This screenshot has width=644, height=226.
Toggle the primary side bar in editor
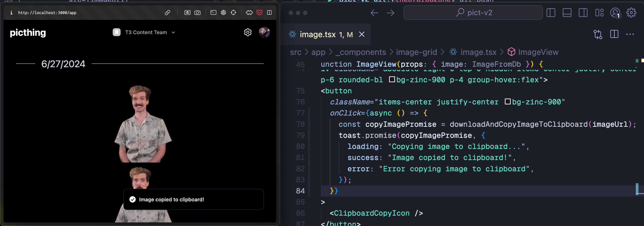(551, 13)
